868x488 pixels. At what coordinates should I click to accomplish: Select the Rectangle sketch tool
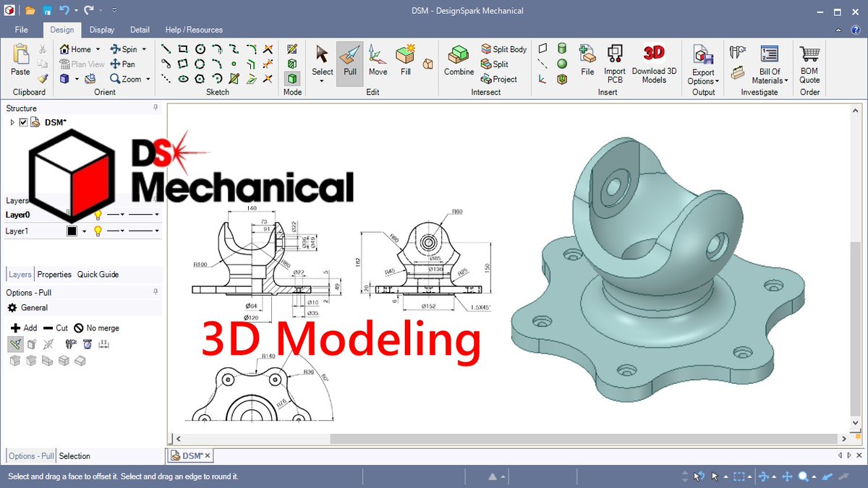click(183, 48)
